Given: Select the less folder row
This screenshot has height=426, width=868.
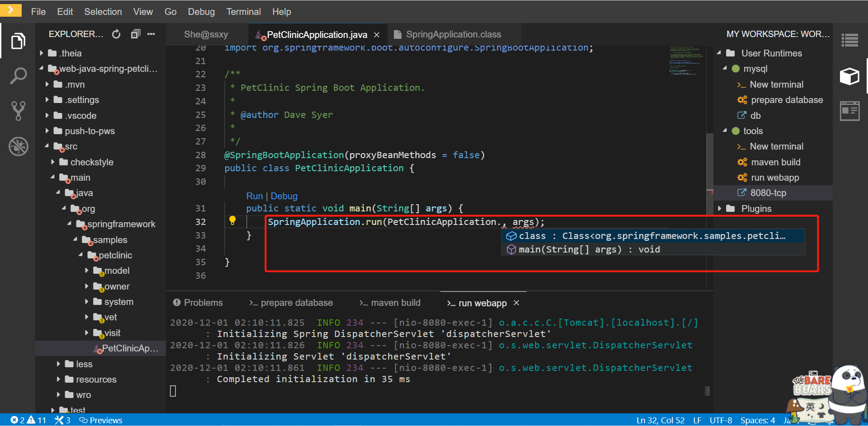Looking at the screenshot, I should [x=101, y=364].
